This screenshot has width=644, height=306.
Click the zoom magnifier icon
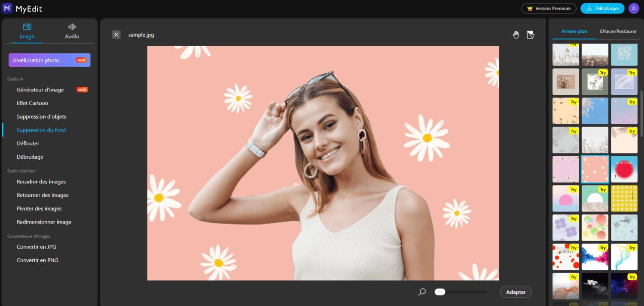(422, 291)
